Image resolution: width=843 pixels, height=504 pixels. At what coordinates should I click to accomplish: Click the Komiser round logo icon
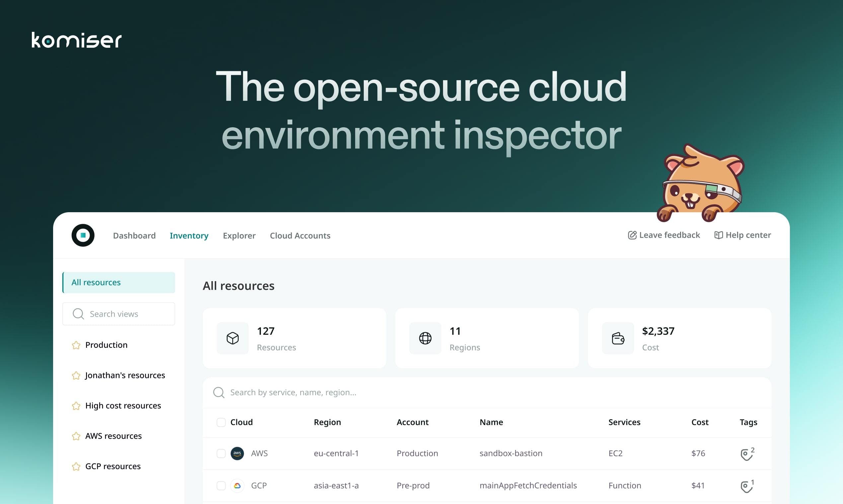click(83, 235)
